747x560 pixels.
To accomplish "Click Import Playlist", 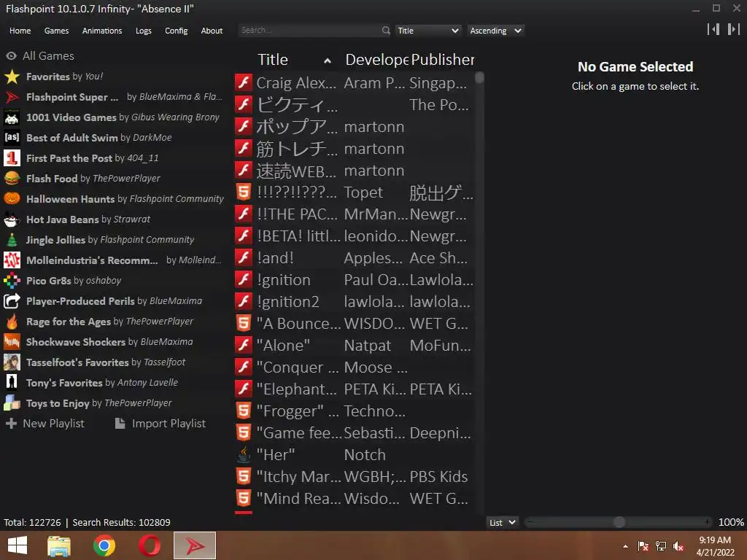I will coord(160,424).
